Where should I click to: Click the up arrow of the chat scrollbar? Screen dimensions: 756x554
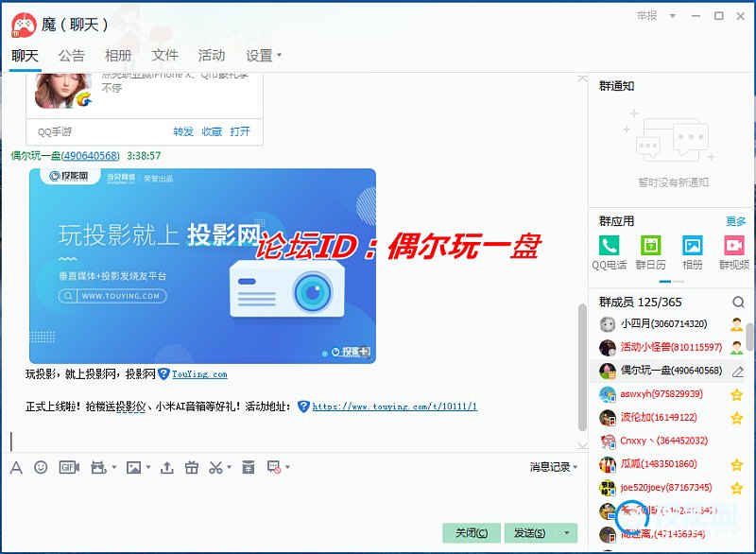click(x=582, y=78)
